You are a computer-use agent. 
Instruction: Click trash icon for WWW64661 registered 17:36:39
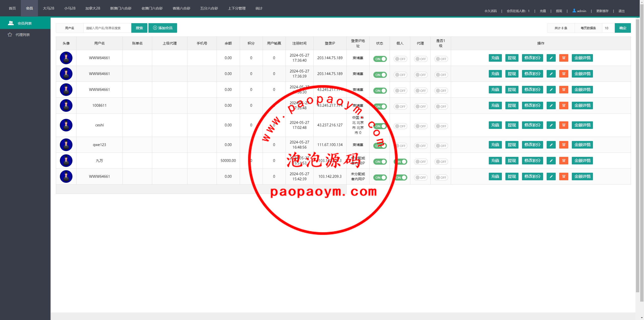click(x=564, y=74)
